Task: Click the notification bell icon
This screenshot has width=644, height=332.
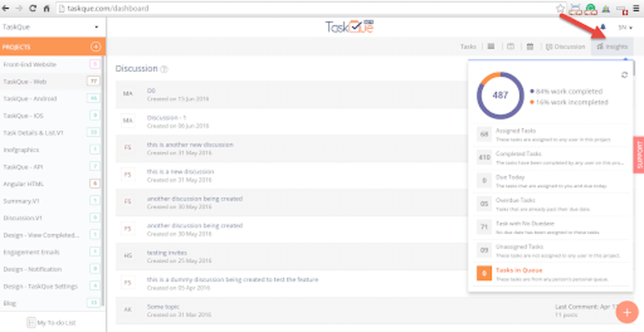Action: pos(603,27)
